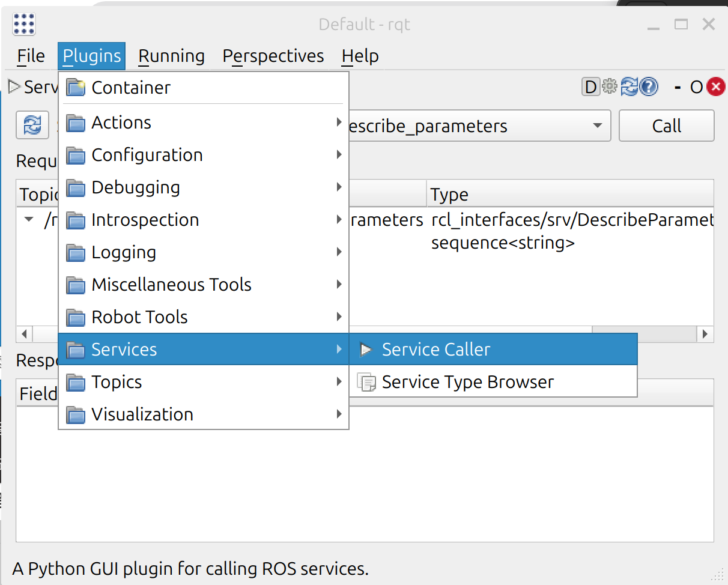Screen dimensions: 728x585
Task: Open plugin configuration gear icon
Action: pyautogui.click(x=610, y=88)
